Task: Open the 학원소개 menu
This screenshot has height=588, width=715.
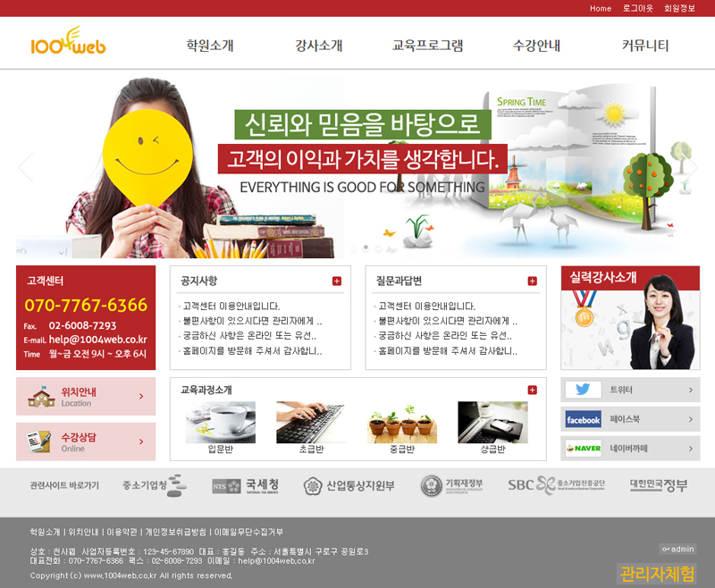Action: pos(210,46)
